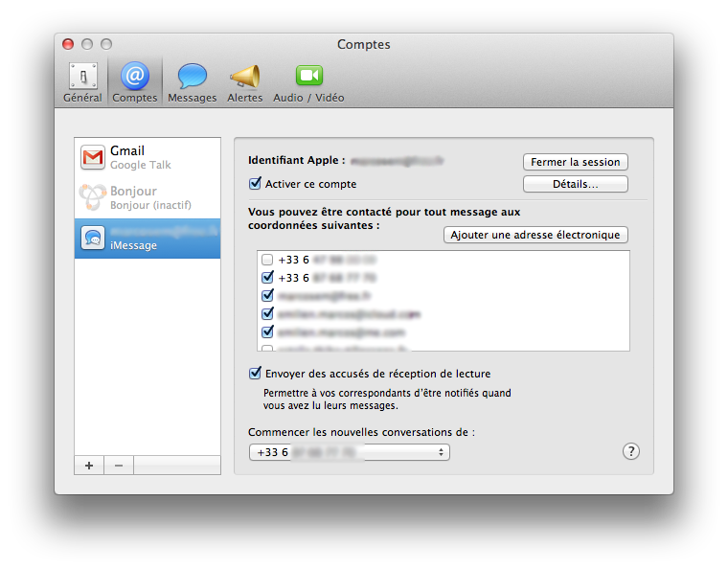
Task: Select the iMessage row label
Action: [x=133, y=245]
